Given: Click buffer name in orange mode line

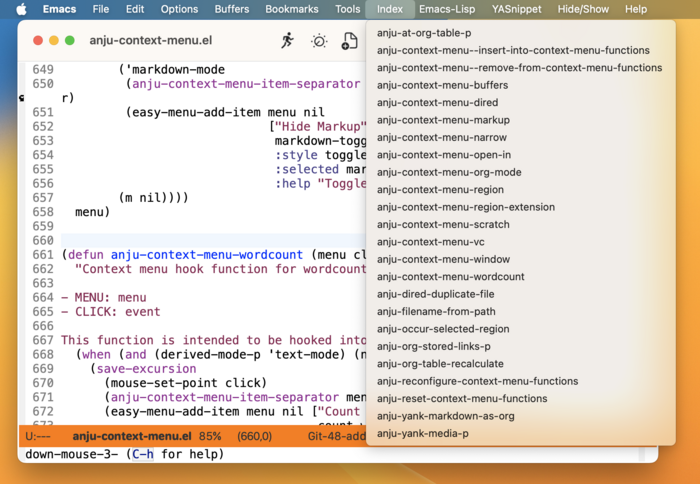Looking at the screenshot, I should [132, 436].
